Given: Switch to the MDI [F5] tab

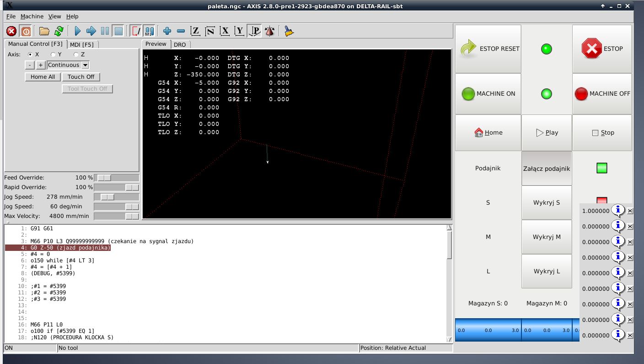Looking at the screenshot, I should click(x=81, y=44).
